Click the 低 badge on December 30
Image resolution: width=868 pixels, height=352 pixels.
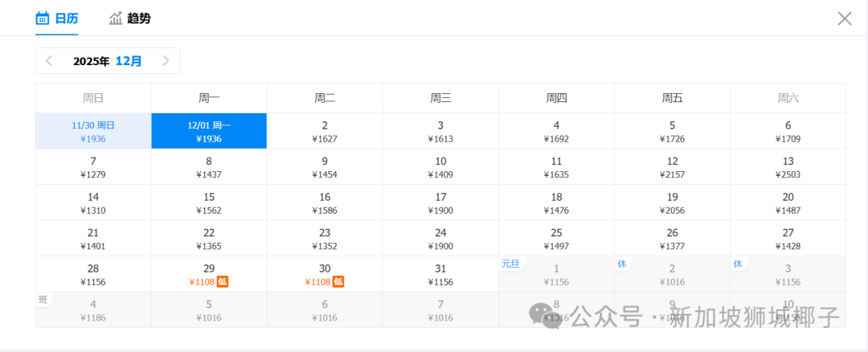coord(338,282)
